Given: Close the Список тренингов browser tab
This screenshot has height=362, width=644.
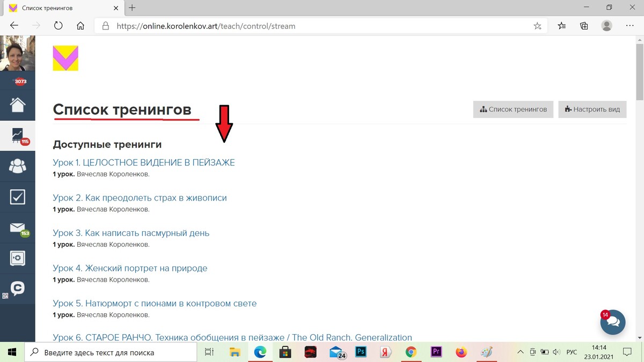Looking at the screenshot, I should coord(116,8).
